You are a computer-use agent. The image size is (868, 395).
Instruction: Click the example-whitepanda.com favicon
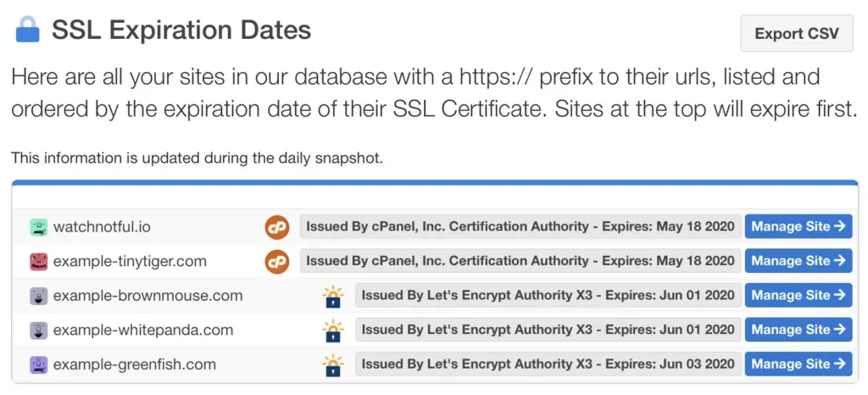(38, 330)
